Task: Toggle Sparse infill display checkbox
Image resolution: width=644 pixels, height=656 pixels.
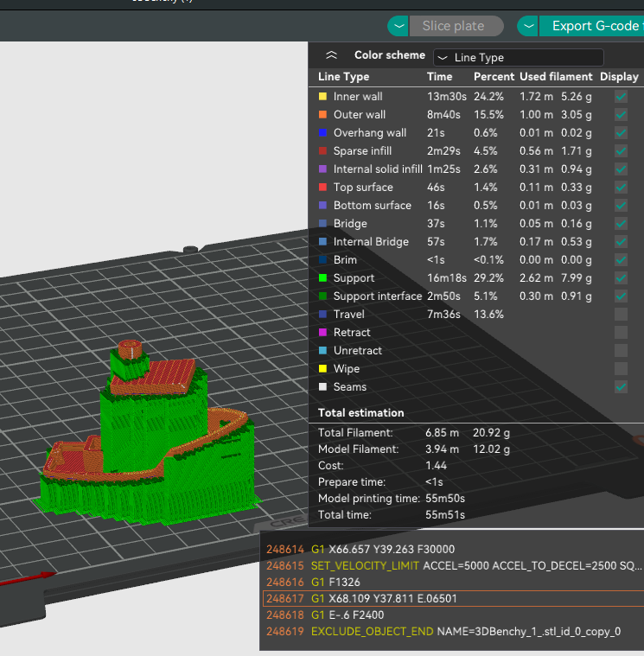Action: click(621, 151)
